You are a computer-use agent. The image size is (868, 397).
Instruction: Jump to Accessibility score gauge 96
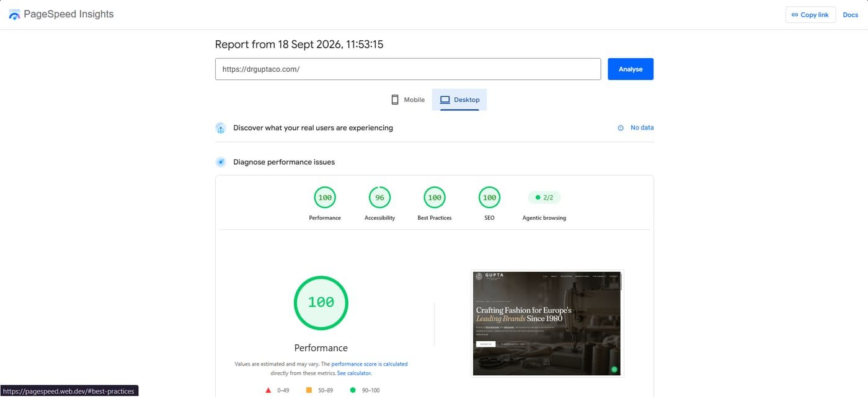pos(379,198)
